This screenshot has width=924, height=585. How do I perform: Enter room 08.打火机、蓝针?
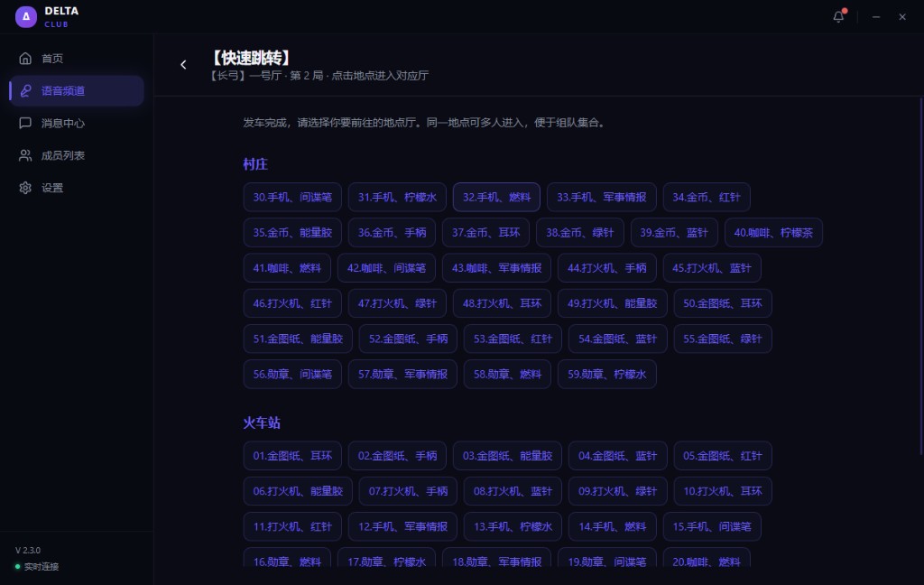coord(513,491)
